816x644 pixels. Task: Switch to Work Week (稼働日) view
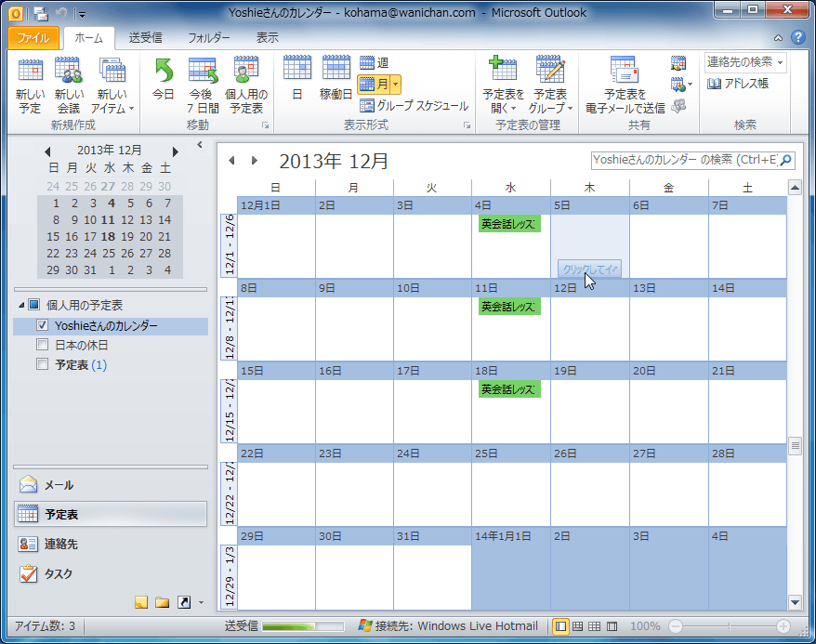tap(336, 78)
